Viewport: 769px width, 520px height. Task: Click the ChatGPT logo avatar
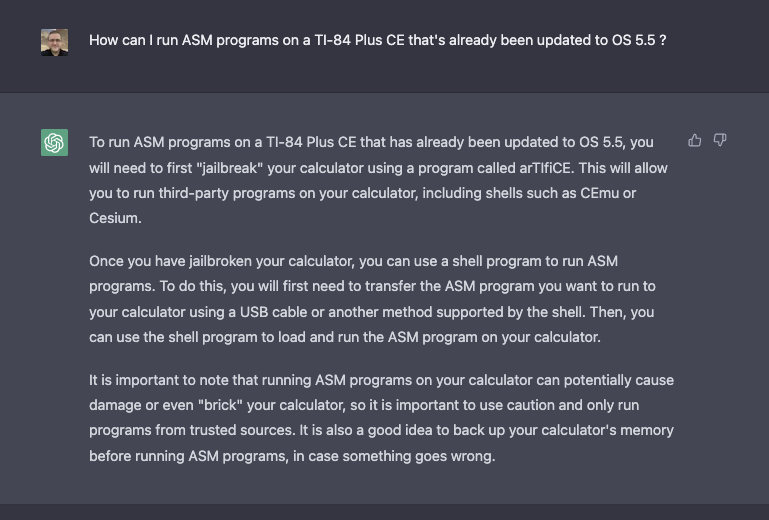tap(54, 142)
